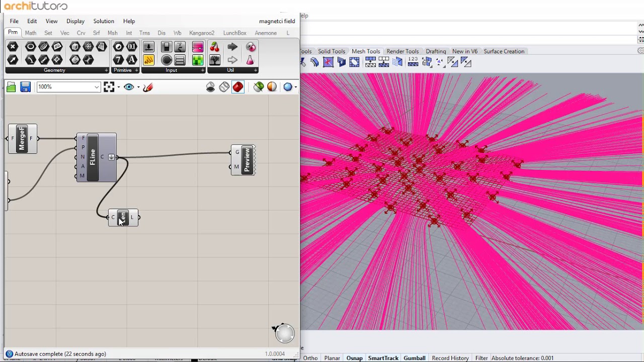
Task: Pick the Circle parameter icon
Action: (30, 47)
